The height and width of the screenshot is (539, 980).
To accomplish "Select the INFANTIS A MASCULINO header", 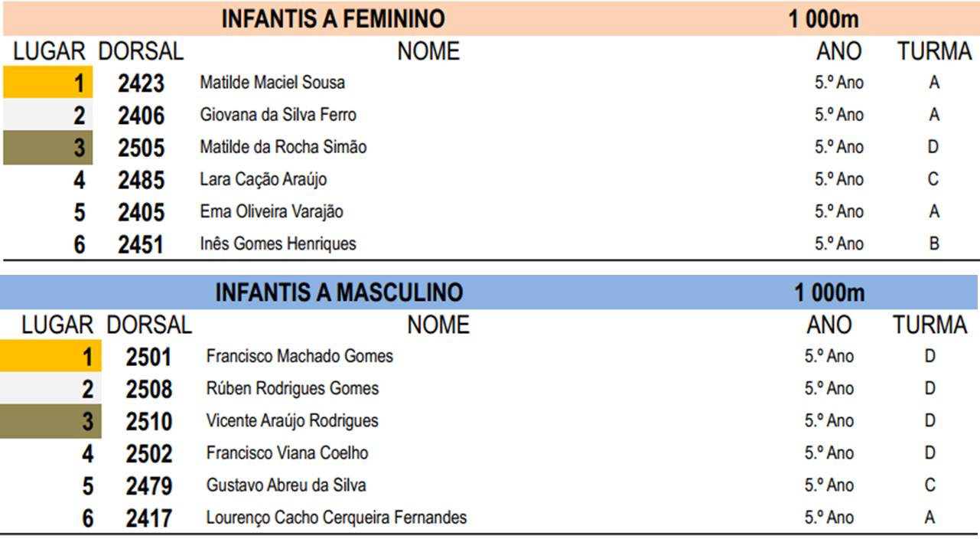I will click(x=339, y=292).
